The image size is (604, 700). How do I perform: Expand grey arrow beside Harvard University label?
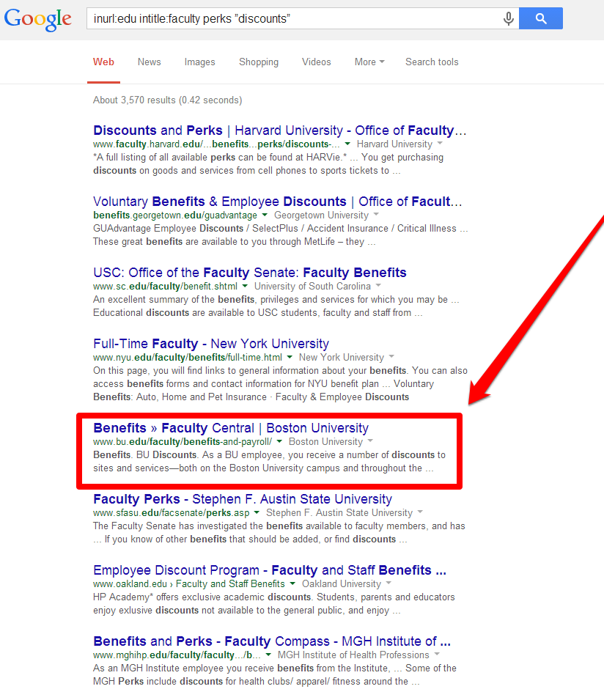pyautogui.click(x=440, y=144)
